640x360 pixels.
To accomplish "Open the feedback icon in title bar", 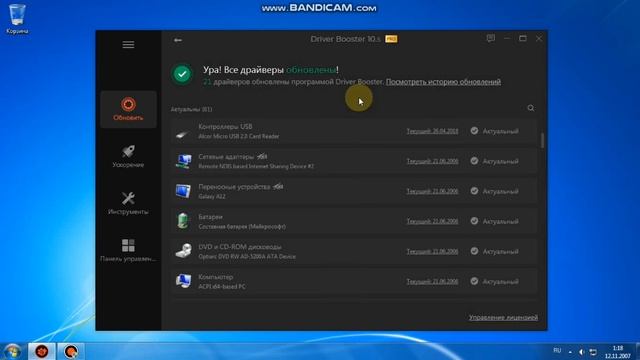I will point(491,38).
